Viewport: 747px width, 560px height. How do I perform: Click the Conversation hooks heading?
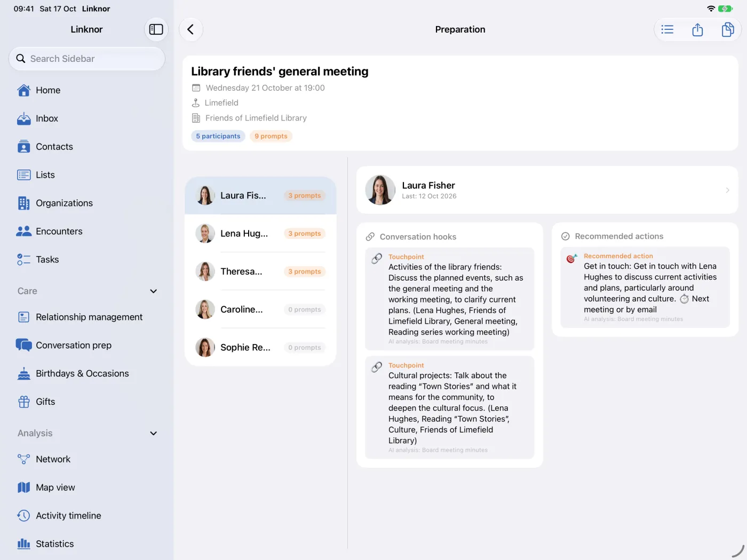click(x=418, y=237)
